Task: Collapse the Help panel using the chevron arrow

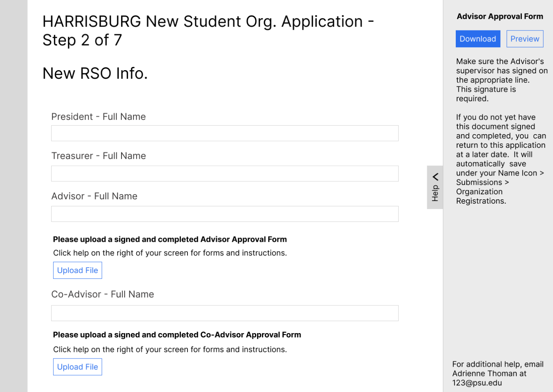Action: click(x=435, y=177)
